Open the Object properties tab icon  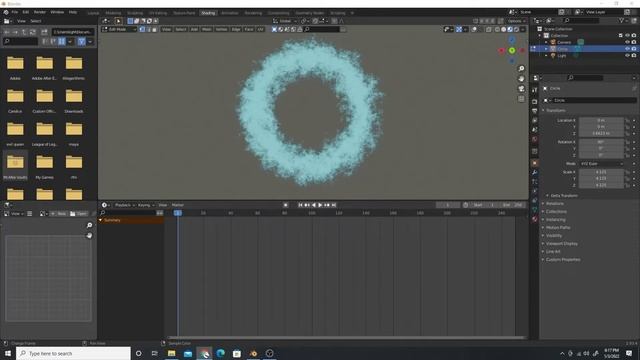tap(535, 163)
